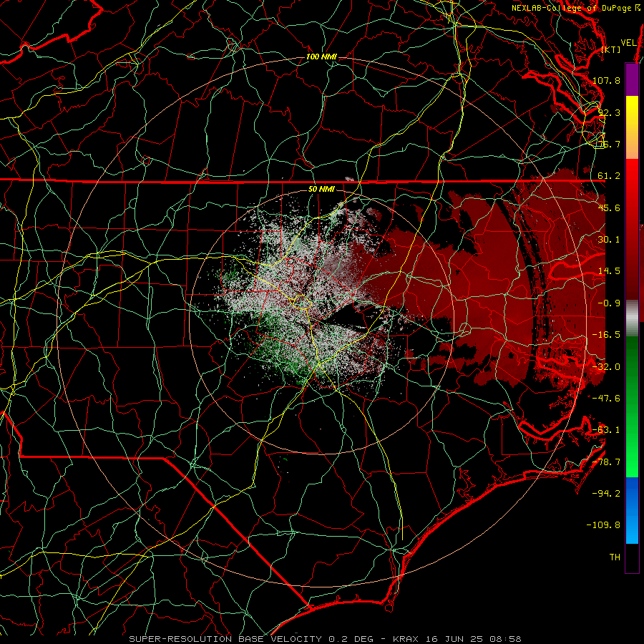Click the -47.6 legend value
644x644 pixels.
click(x=607, y=399)
